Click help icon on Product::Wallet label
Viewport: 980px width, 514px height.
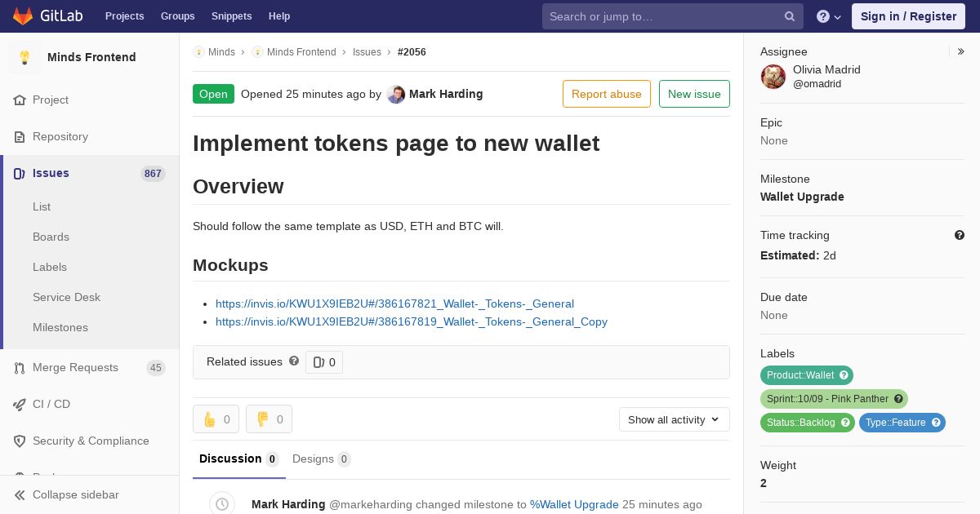(844, 375)
